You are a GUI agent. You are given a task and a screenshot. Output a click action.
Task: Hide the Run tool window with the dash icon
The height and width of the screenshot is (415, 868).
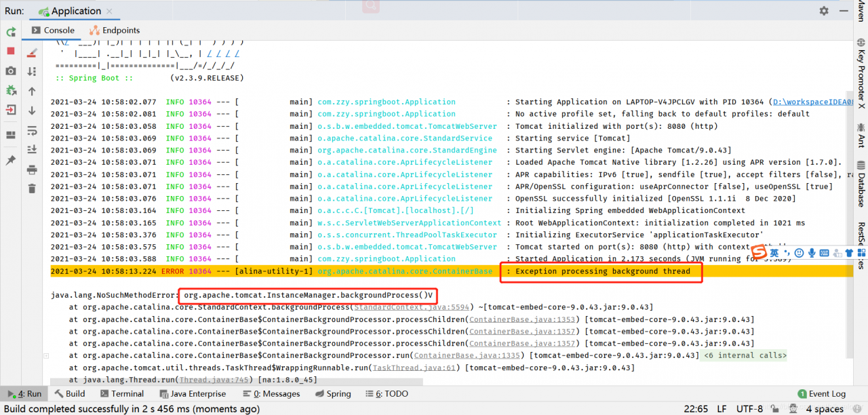click(x=845, y=11)
